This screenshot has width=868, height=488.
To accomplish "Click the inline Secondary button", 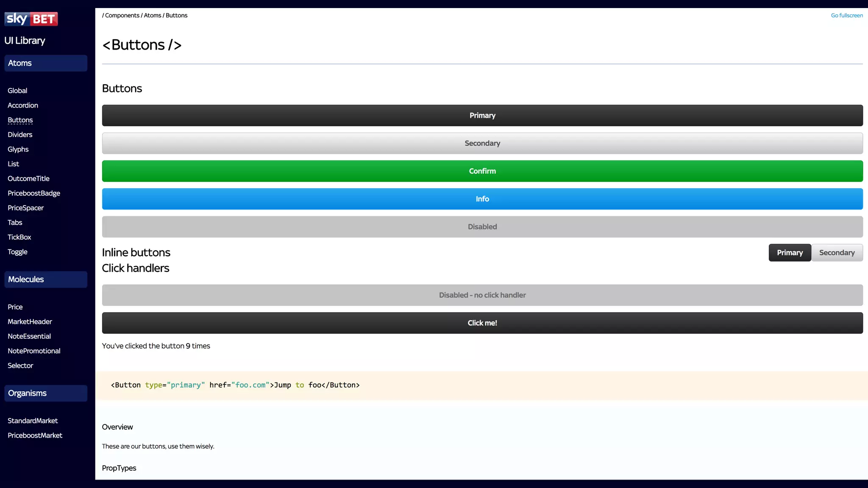I will pos(837,253).
